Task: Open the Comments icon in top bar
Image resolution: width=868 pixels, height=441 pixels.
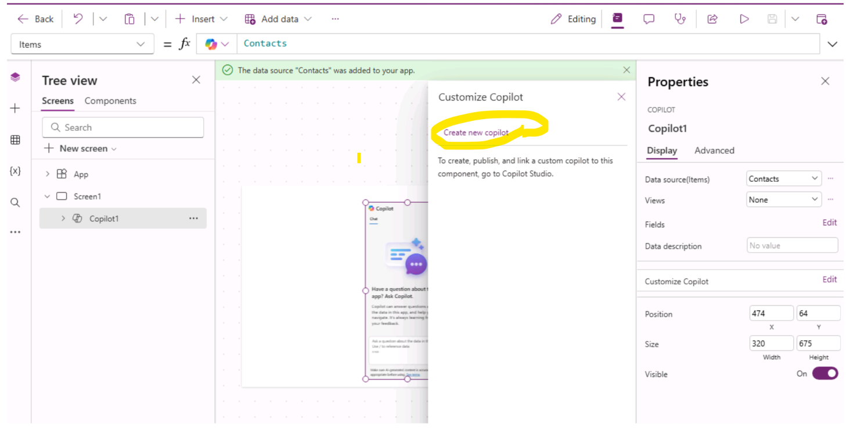Action: click(649, 19)
